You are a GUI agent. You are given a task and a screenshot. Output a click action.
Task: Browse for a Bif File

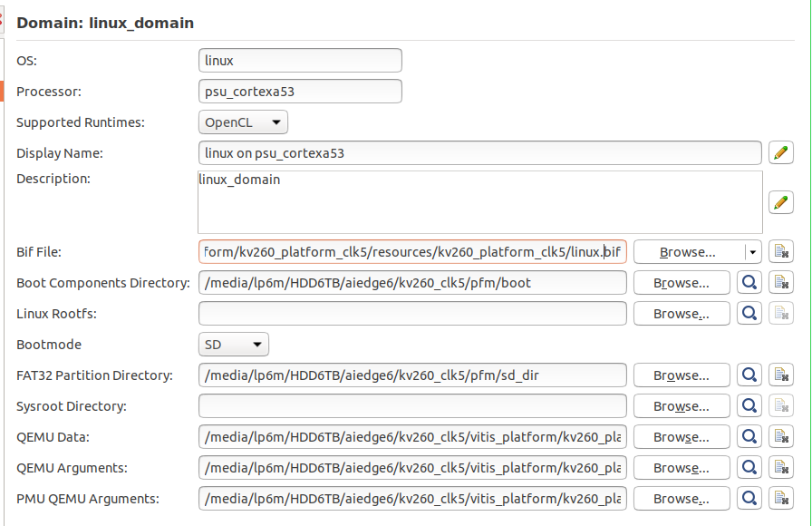click(688, 252)
